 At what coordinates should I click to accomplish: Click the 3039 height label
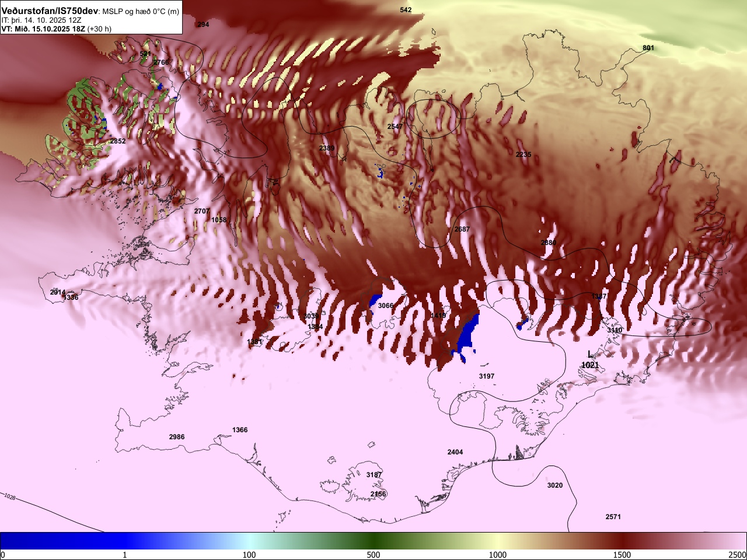click(312, 316)
